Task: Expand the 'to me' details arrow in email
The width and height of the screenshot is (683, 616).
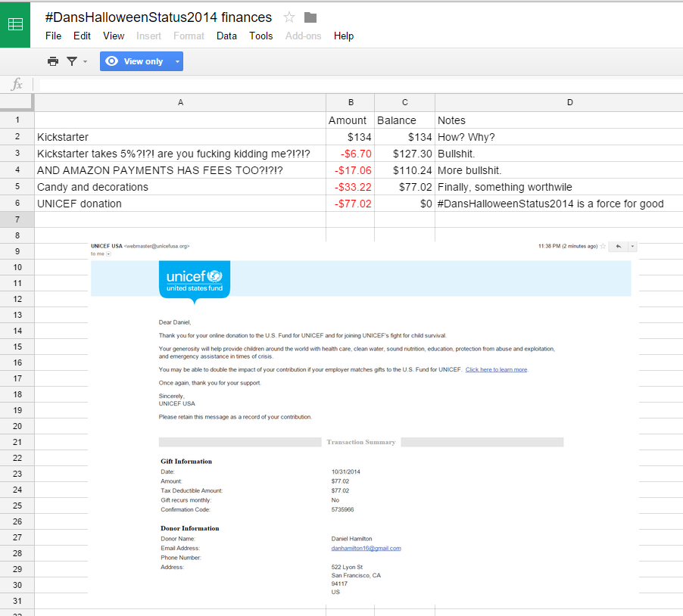Action: (108, 254)
